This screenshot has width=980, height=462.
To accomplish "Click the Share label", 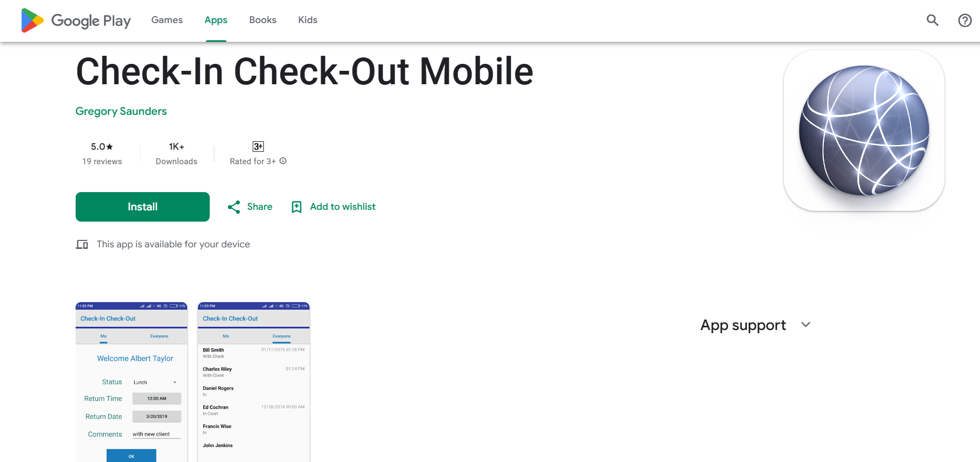I will click(x=260, y=207).
